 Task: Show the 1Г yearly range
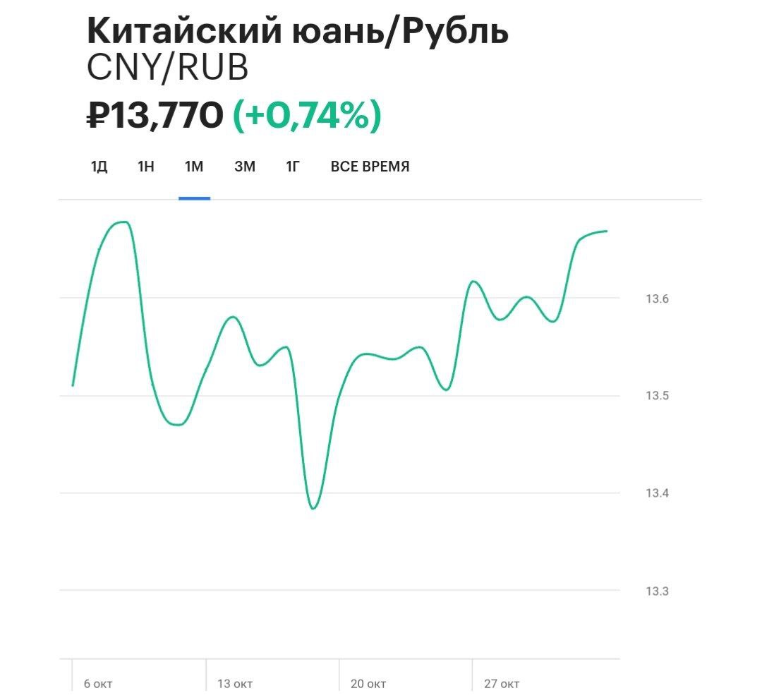click(x=294, y=167)
